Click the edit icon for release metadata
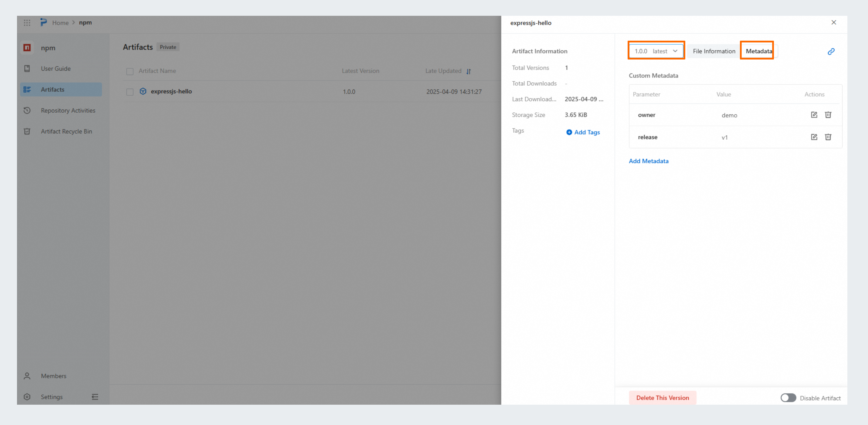 coord(814,137)
